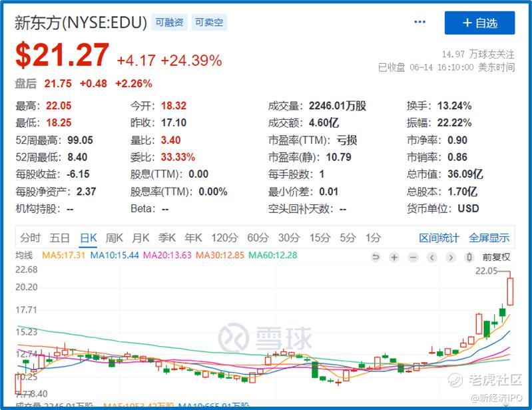Zoom in chart with plus icon
This screenshot has height=410, width=532.
coord(394,257)
